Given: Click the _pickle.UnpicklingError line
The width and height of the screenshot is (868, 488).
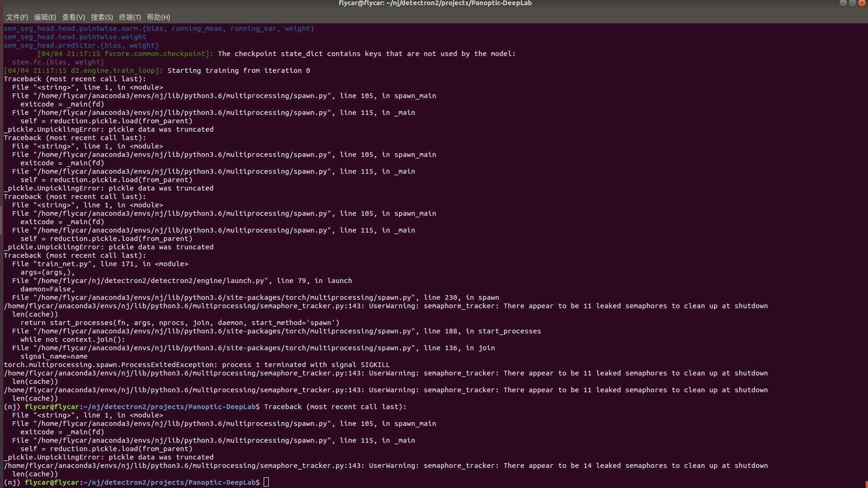Looking at the screenshot, I should [108, 129].
